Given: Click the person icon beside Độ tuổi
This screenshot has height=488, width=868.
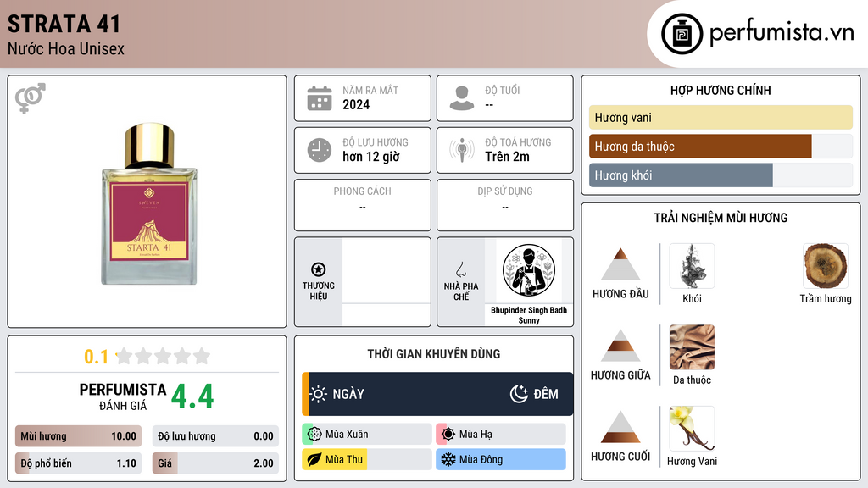Looking at the screenshot, I should (462, 98).
